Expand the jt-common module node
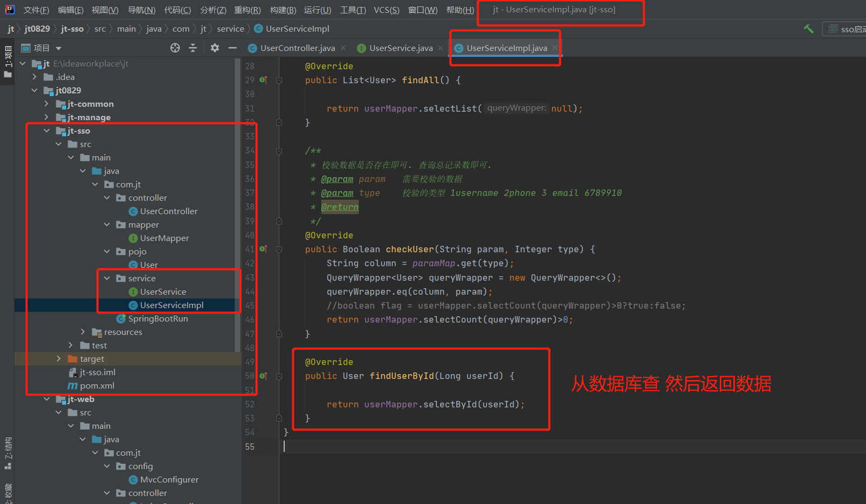Viewport: 866px width, 504px height. click(x=47, y=104)
